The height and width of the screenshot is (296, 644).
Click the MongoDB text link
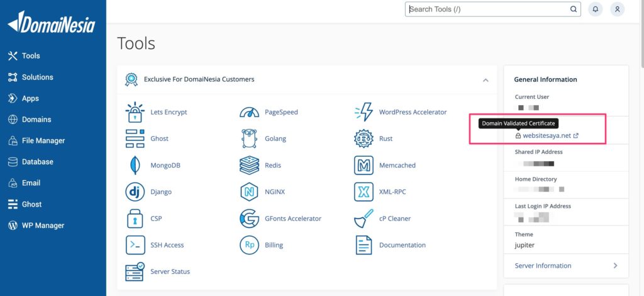click(165, 165)
